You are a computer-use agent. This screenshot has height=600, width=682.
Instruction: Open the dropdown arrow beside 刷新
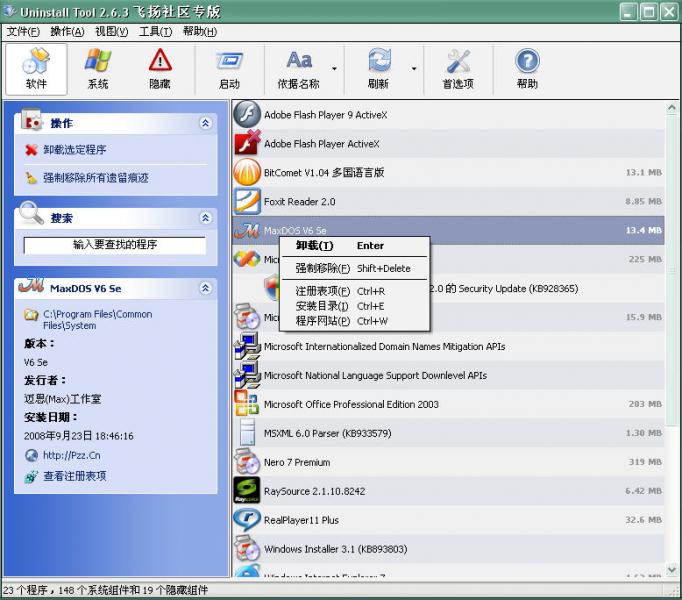[x=414, y=69]
